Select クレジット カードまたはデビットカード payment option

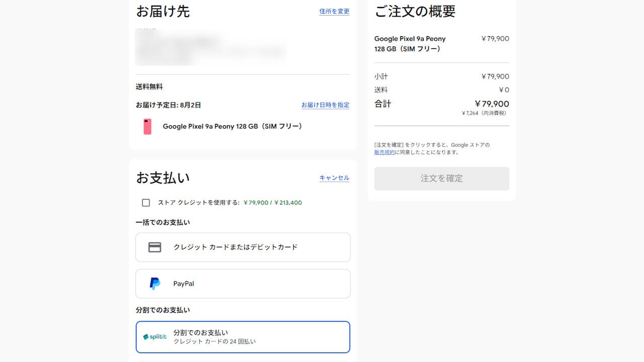pos(243,247)
